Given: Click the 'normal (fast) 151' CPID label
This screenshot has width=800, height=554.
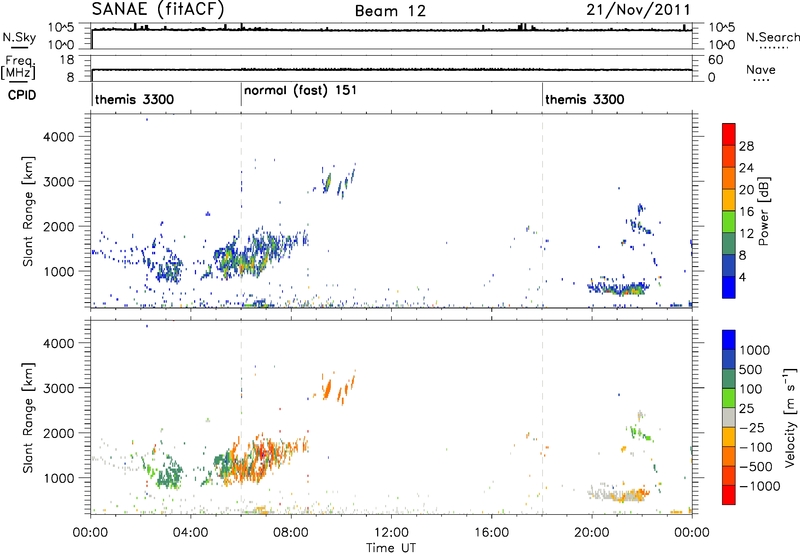Looking at the screenshot, I should (x=301, y=91).
